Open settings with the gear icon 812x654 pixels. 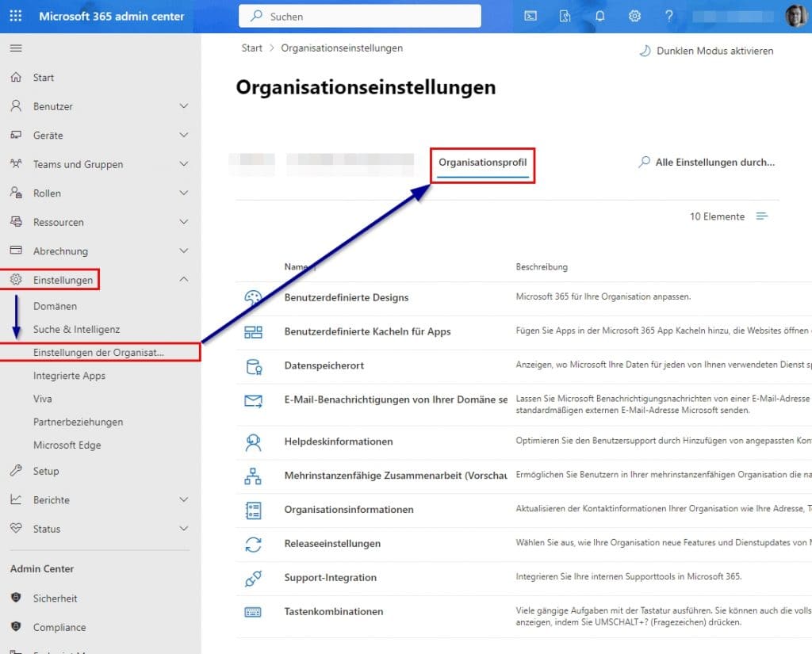coord(634,16)
